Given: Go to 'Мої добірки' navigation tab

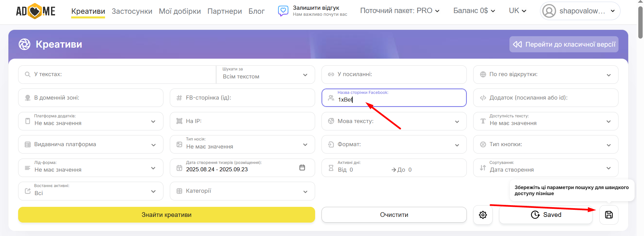Looking at the screenshot, I should coord(180,11).
